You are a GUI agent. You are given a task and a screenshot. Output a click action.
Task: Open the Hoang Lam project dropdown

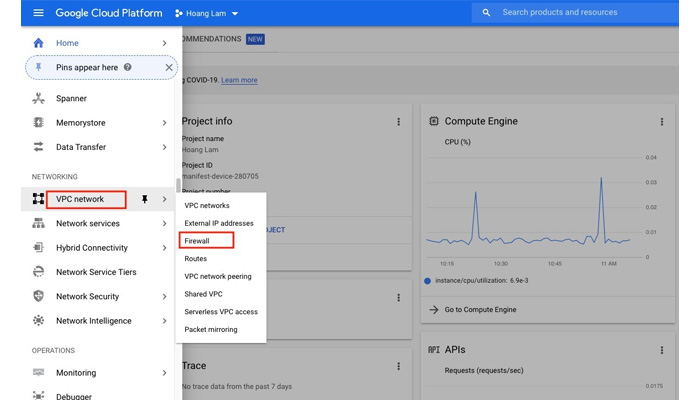(206, 13)
